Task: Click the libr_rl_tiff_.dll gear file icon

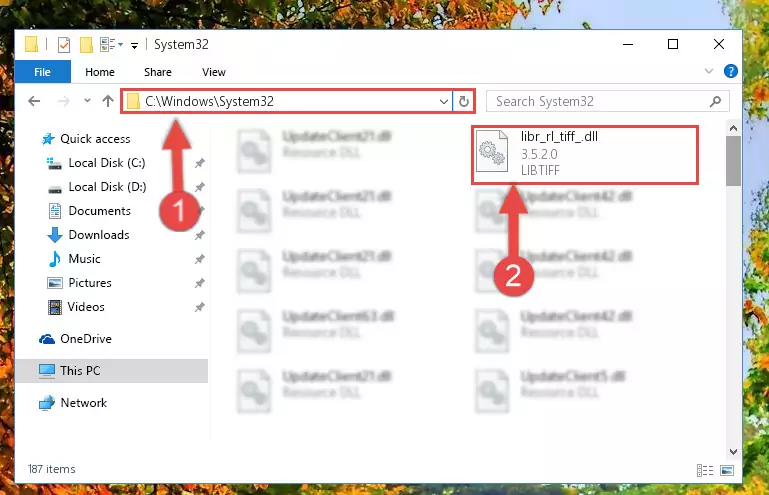Action: tap(492, 151)
